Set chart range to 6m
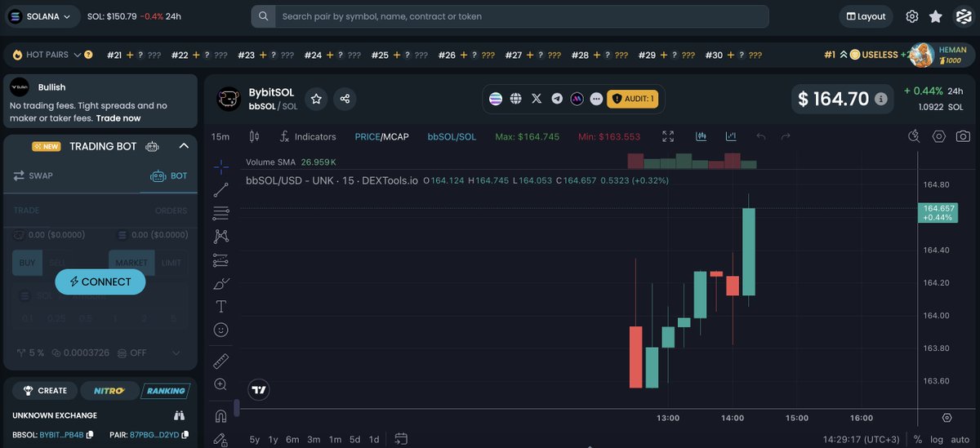The height and width of the screenshot is (448, 980). pyautogui.click(x=292, y=439)
